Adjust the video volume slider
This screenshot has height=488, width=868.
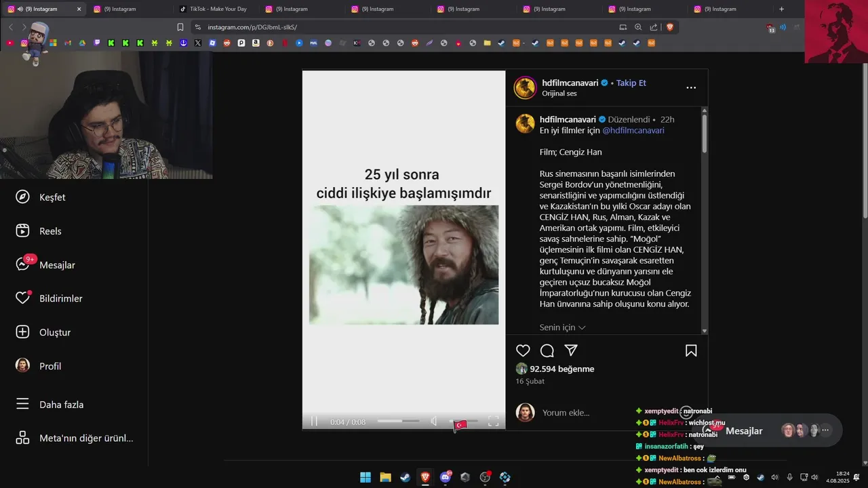coord(462,422)
